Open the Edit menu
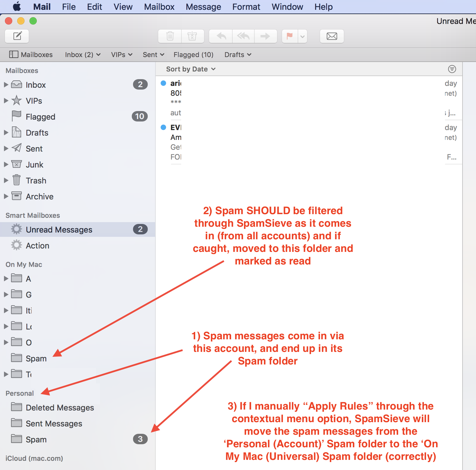This screenshot has height=470, width=476. (94, 7)
